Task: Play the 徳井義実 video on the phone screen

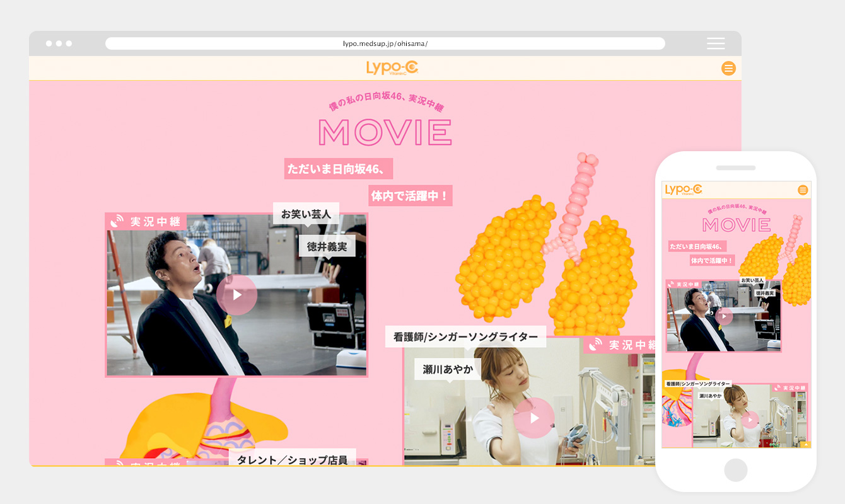Action: click(724, 316)
